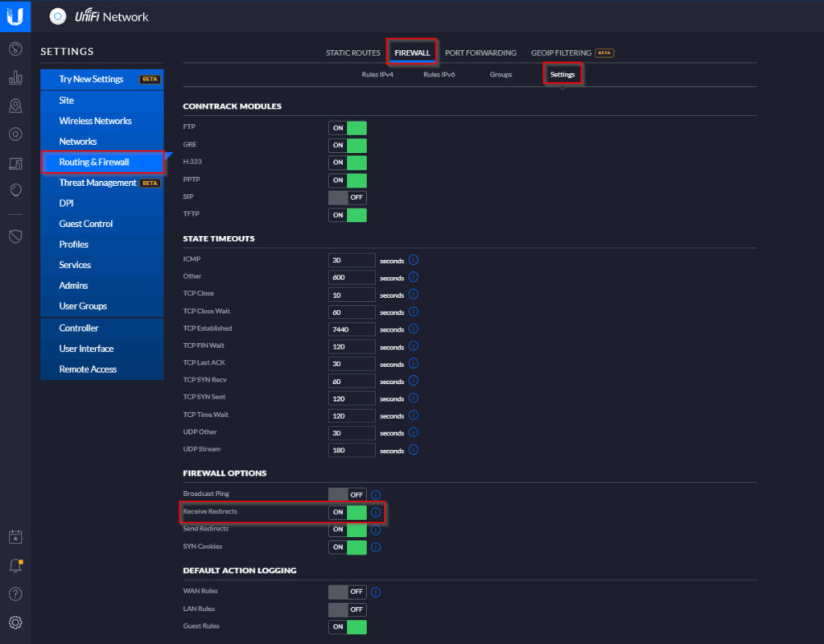
Task: Open the GEOIP FILTERING beta tab
Action: point(562,52)
